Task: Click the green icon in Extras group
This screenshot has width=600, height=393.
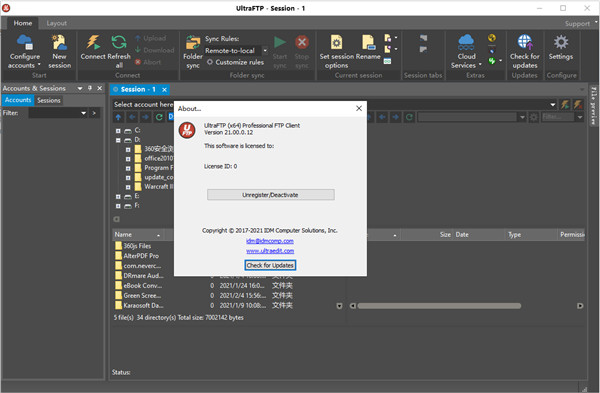Action: pyautogui.click(x=492, y=60)
